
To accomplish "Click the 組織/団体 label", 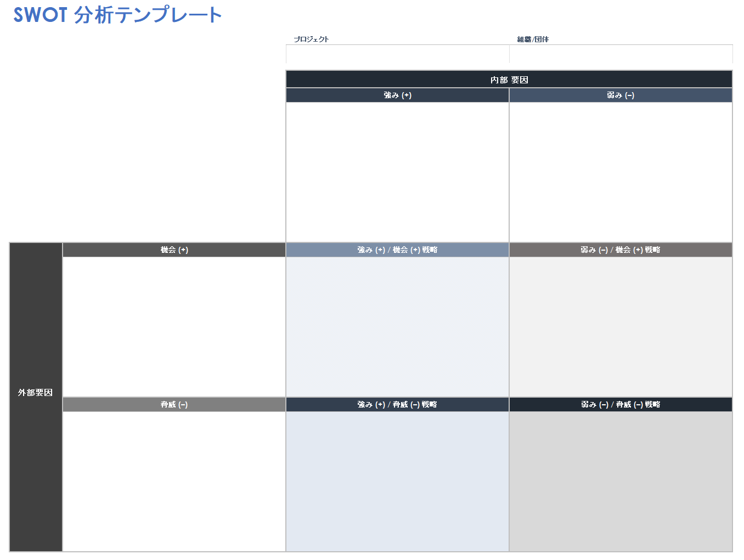I will (x=533, y=39).
